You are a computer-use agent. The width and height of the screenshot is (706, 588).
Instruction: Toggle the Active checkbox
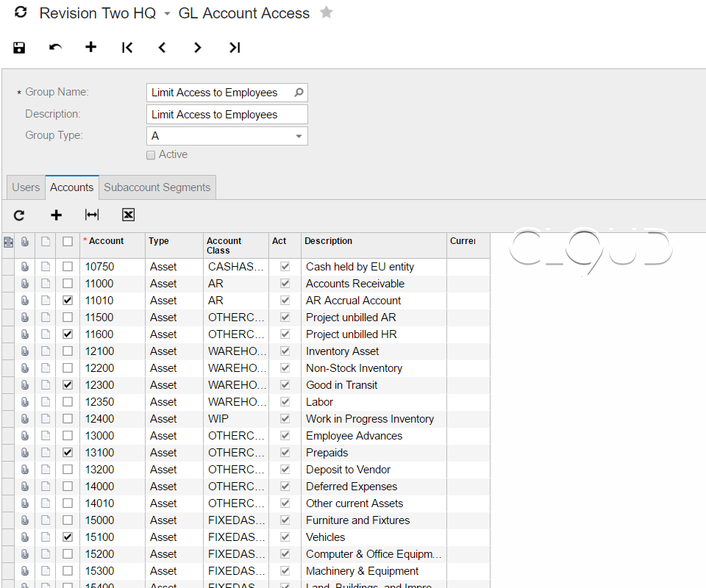tap(151, 155)
